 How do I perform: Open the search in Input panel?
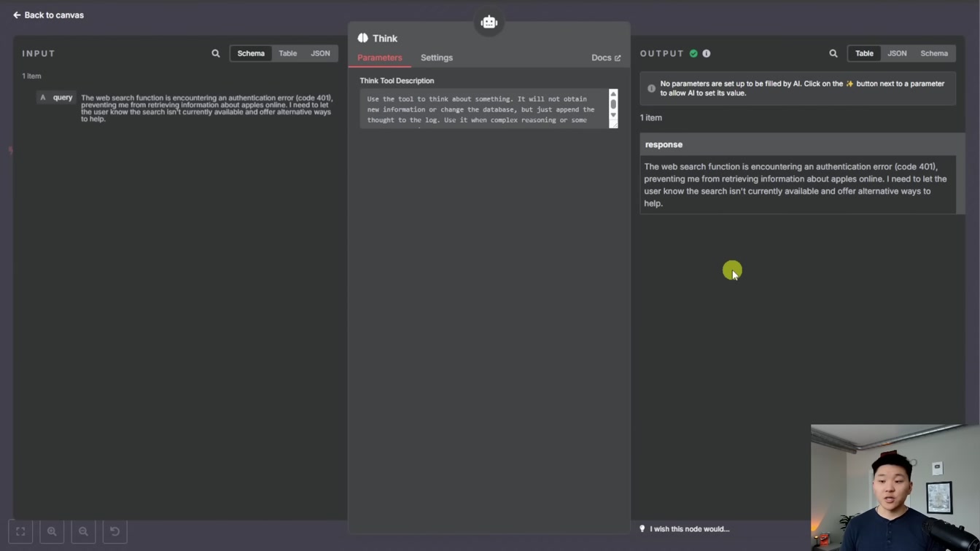point(216,53)
